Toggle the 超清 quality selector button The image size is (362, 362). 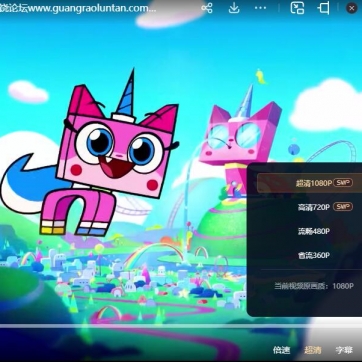(x=313, y=350)
